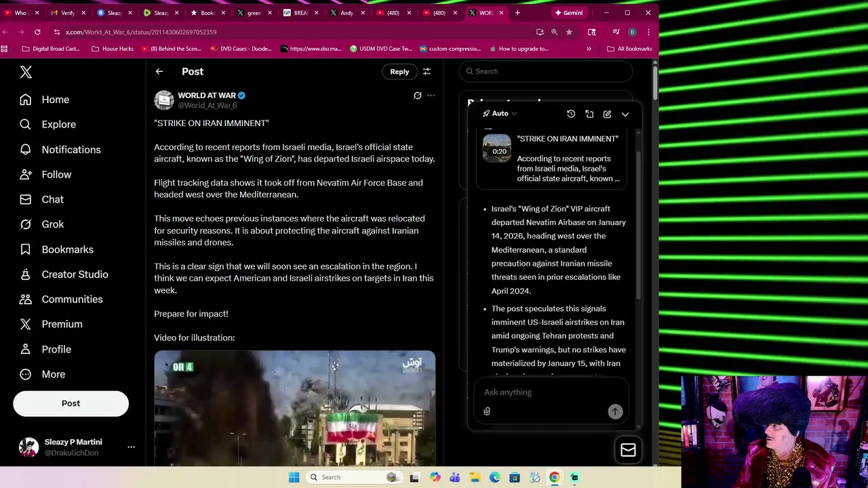Open the post's three-dot menu
This screenshot has height=488, width=868.
pos(431,96)
